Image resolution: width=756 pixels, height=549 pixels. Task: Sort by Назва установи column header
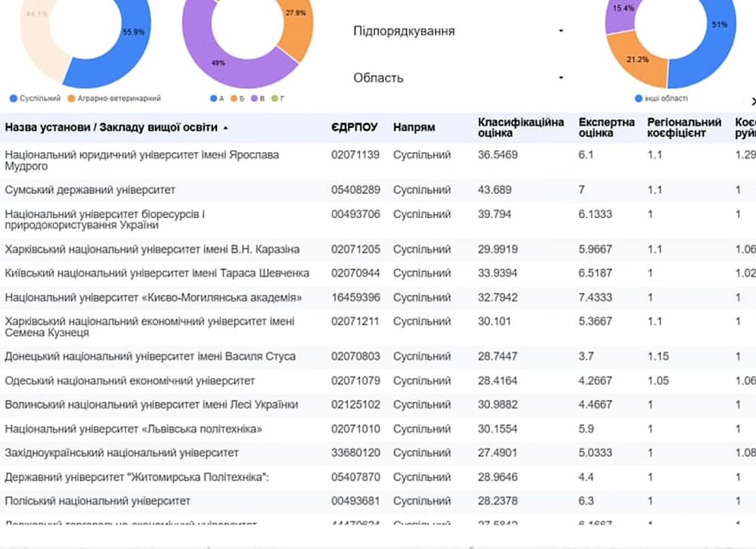pos(116,127)
